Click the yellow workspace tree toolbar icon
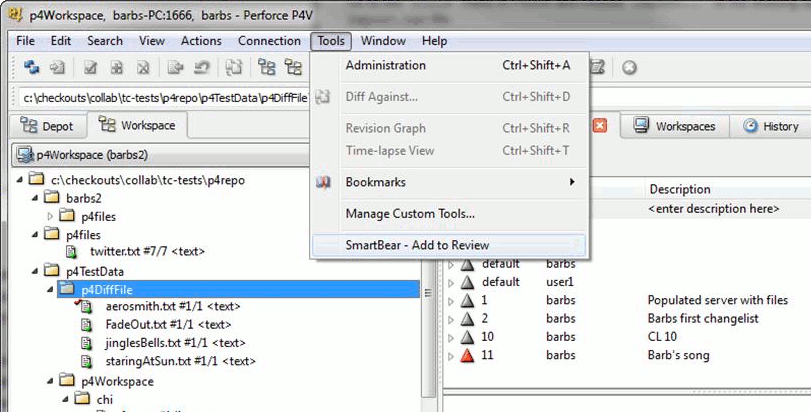This screenshot has height=412, width=811. [293, 67]
